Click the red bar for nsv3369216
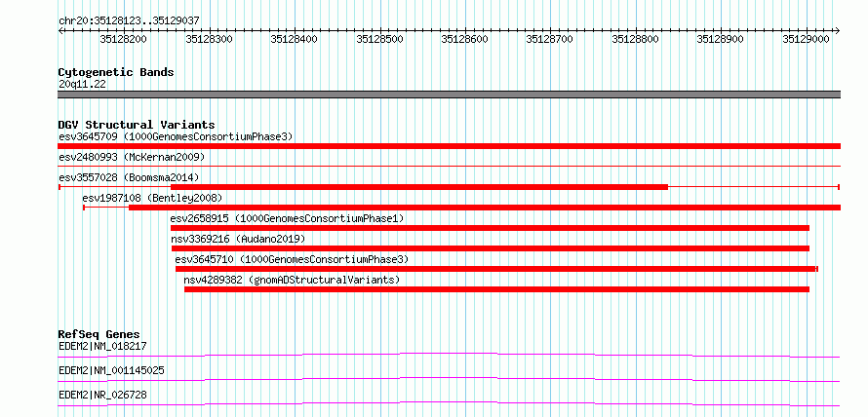This screenshot has height=417, width=868. pyautogui.click(x=491, y=248)
